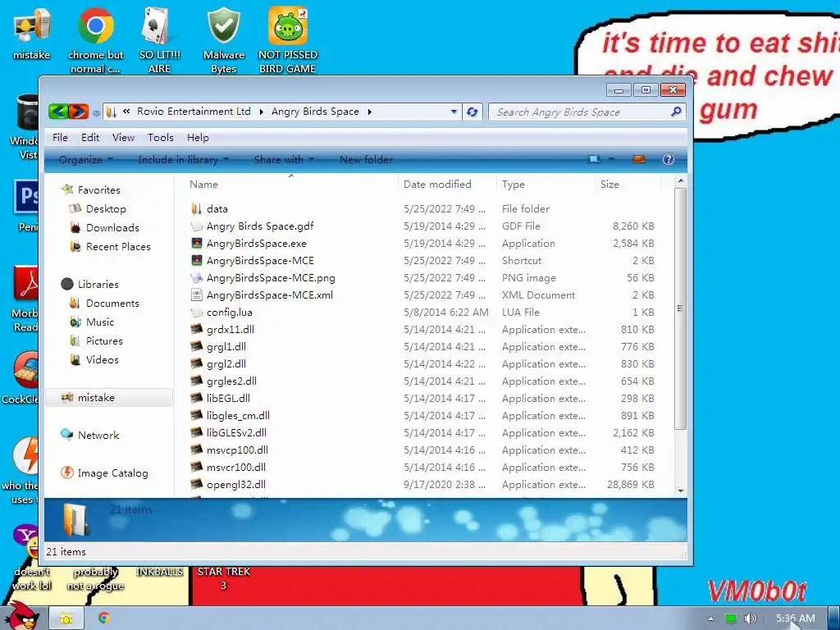Screen dimensions: 840x630
Task: Open the Edit menu
Action: pos(90,138)
